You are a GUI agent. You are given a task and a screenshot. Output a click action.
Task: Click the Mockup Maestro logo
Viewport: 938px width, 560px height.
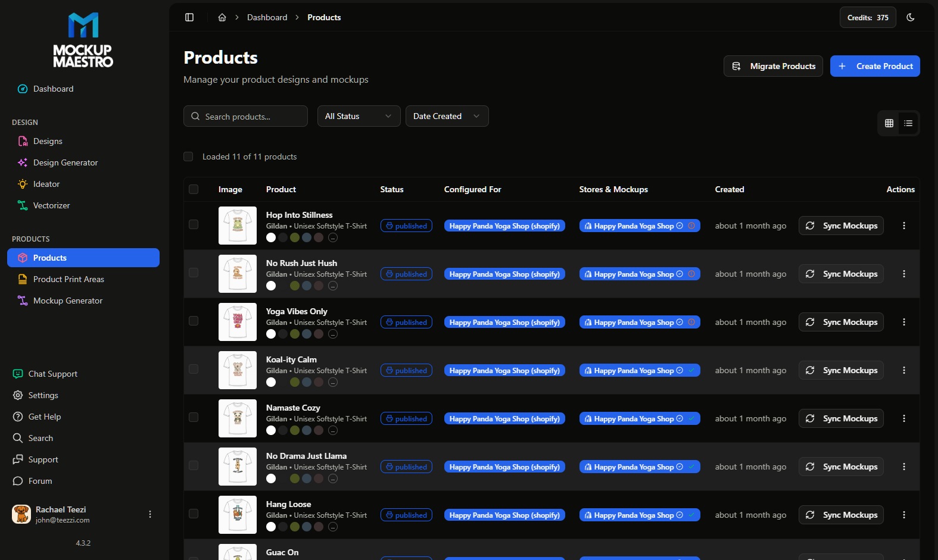click(83, 40)
